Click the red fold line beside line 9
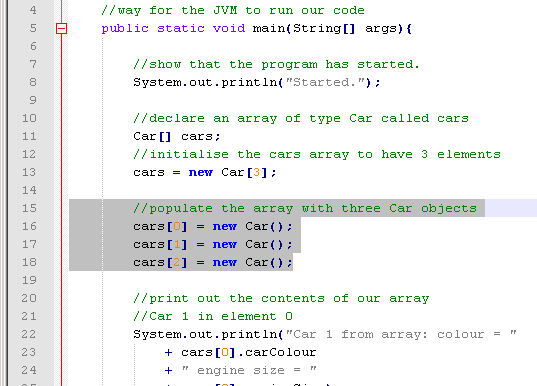Image resolution: width=537 pixels, height=386 pixels. [x=61, y=100]
